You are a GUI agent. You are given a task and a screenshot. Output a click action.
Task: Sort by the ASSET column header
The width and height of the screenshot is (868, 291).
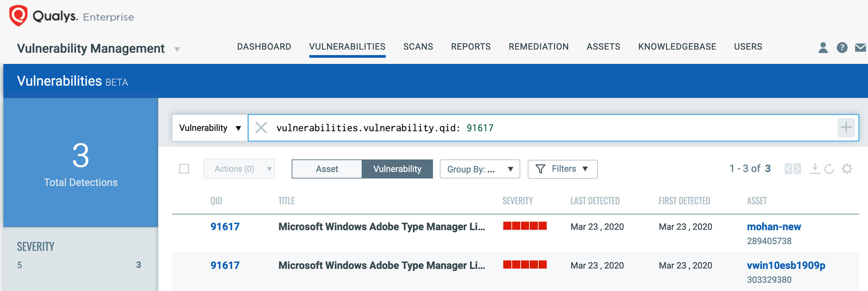point(757,201)
